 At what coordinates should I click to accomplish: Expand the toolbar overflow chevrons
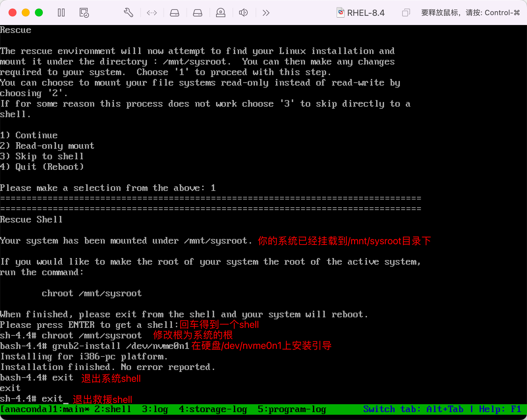[266, 13]
